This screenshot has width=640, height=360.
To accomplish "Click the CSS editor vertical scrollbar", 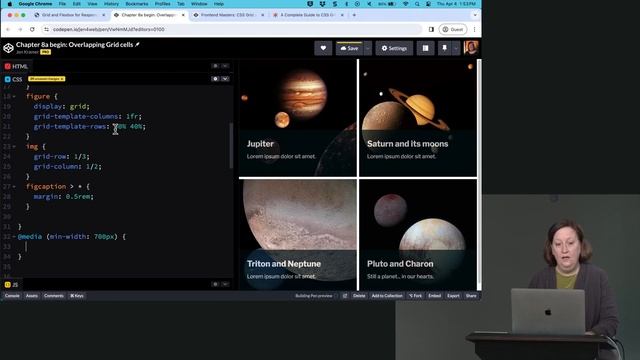I will tap(231, 145).
